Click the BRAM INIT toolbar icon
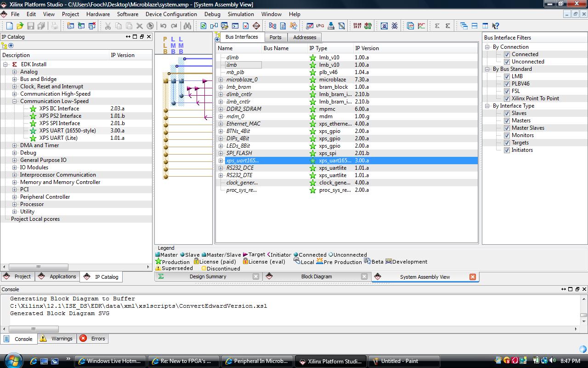Image resolution: width=588 pixels, height=368 pixels. coord(357,26)
